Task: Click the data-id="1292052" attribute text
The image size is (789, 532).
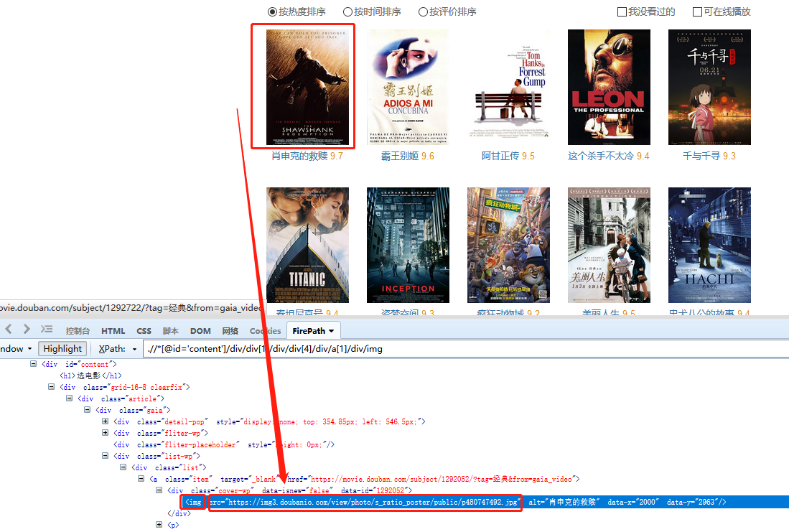Action: tap(374, 490)
